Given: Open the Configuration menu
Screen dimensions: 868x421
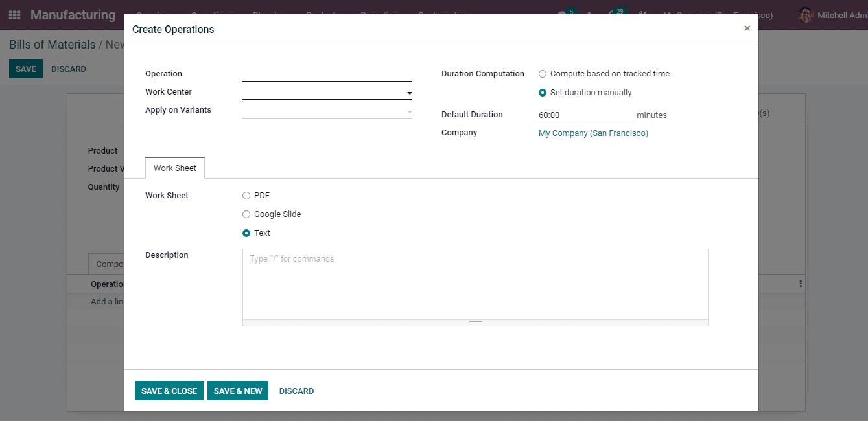Looking at the screenshot, I should (x=443, y=14).
